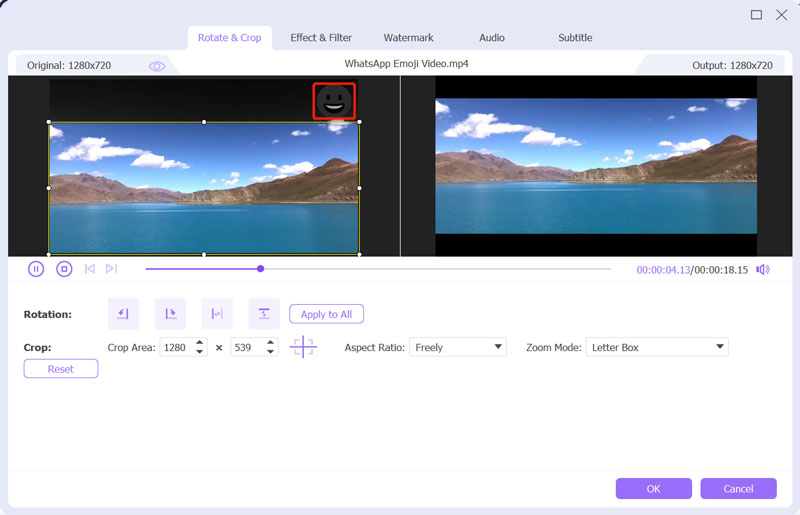The height and width of the screenshot is (515, 800).
Task: Rotate video 90 degrees left
Action: pyautogui.click(x=123, y=313)
